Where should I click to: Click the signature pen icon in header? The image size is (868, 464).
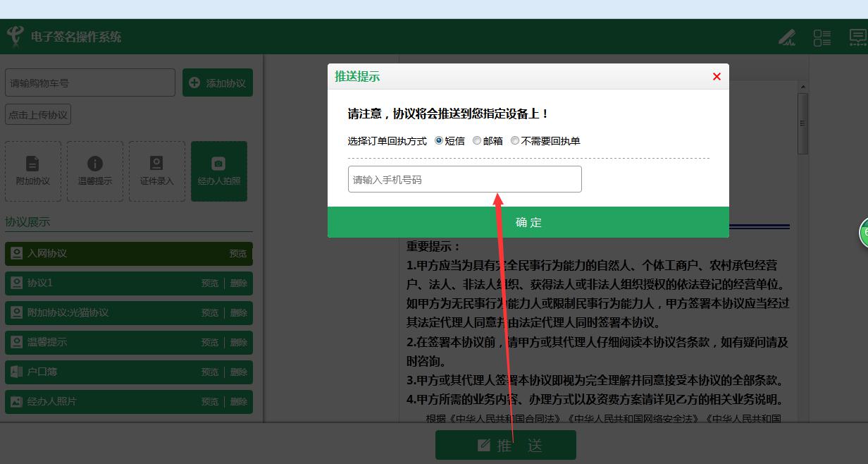click(787, 37)
